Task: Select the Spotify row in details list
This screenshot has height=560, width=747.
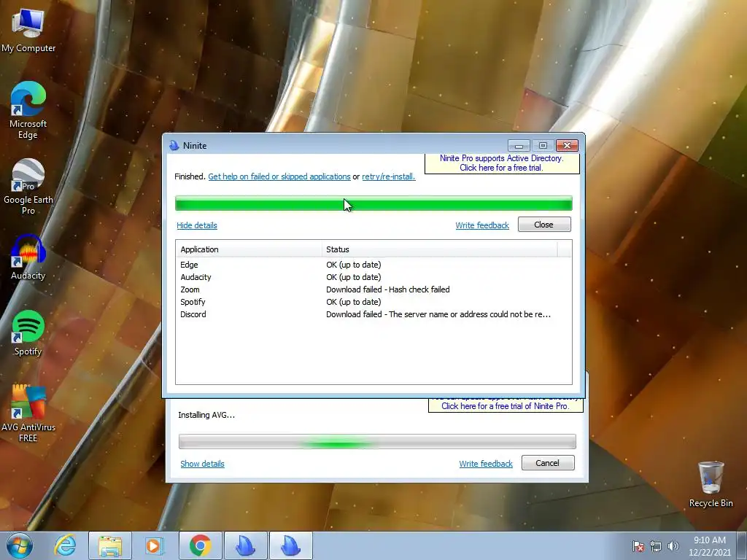Action: pyautogui.click(x=373, y=302)
